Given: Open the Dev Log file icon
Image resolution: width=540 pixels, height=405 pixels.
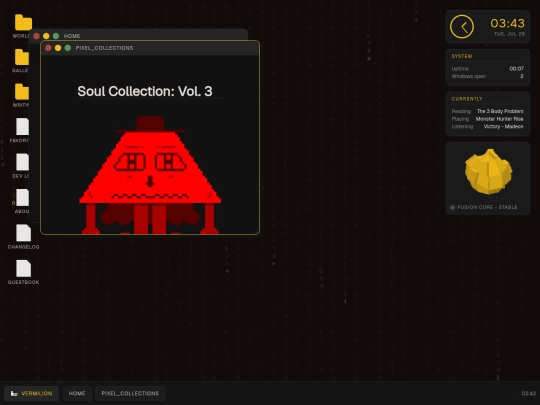Looking at the screenshot, I should point(22,162).
